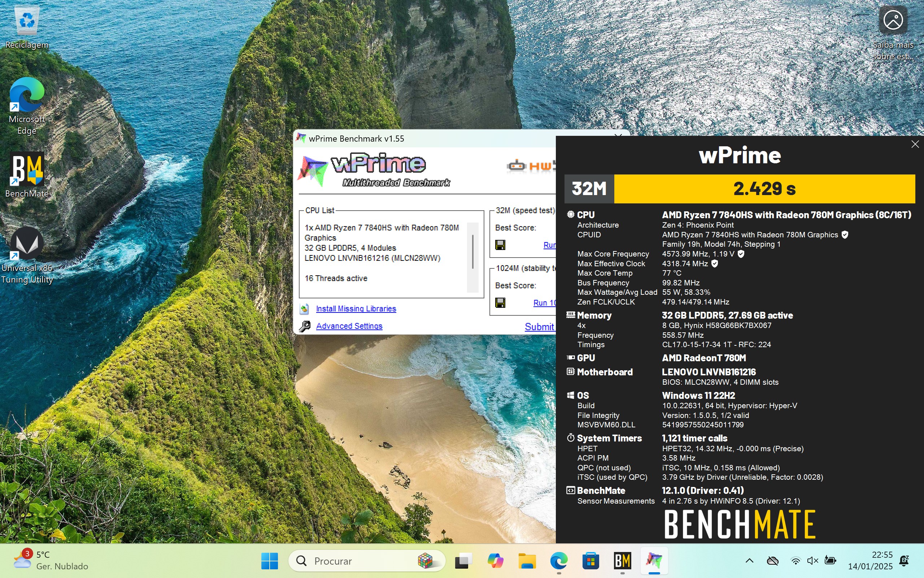The width and height of the screenshot is (924, 578).
Task: Click the AMD RadeonT 780M GPU text
Action: click(704, 358)
